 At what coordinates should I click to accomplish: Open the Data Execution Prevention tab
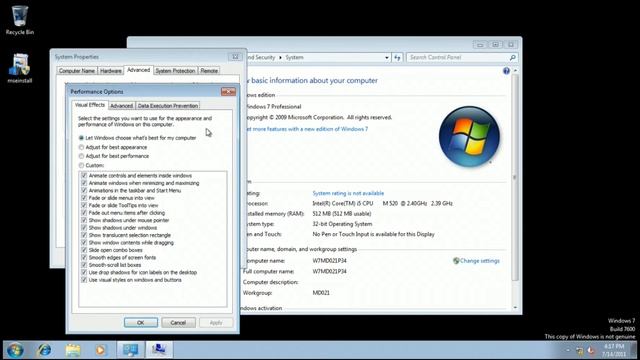coord(168,106)
